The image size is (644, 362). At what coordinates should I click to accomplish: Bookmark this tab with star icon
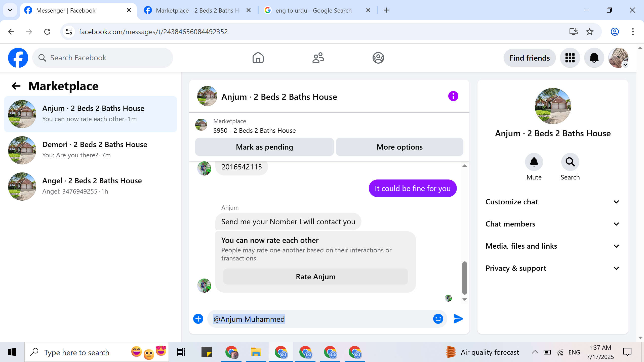tap(590, 32)
